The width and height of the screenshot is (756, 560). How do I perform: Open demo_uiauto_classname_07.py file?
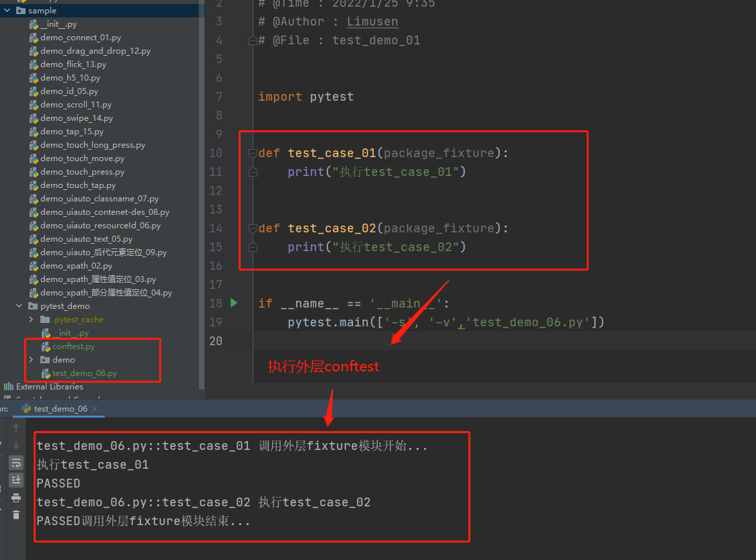point(99,199)
